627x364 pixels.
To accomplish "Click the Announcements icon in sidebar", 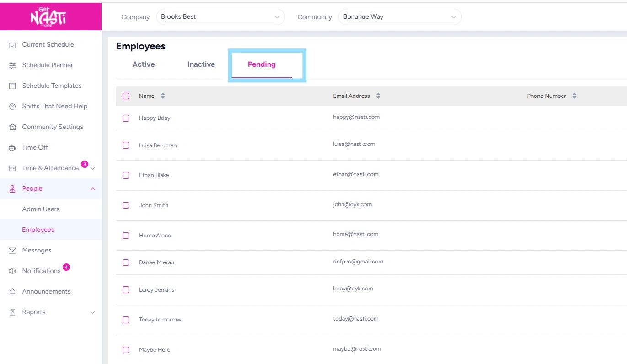I will point(12,292).
